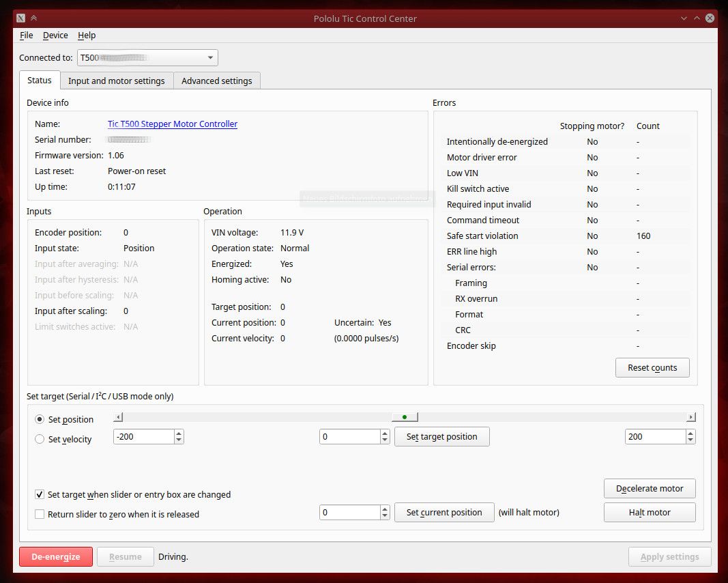Click the Reset counts button
This screenshot has width=728, height=583.
pyautogui.click(x=652, y=367)
